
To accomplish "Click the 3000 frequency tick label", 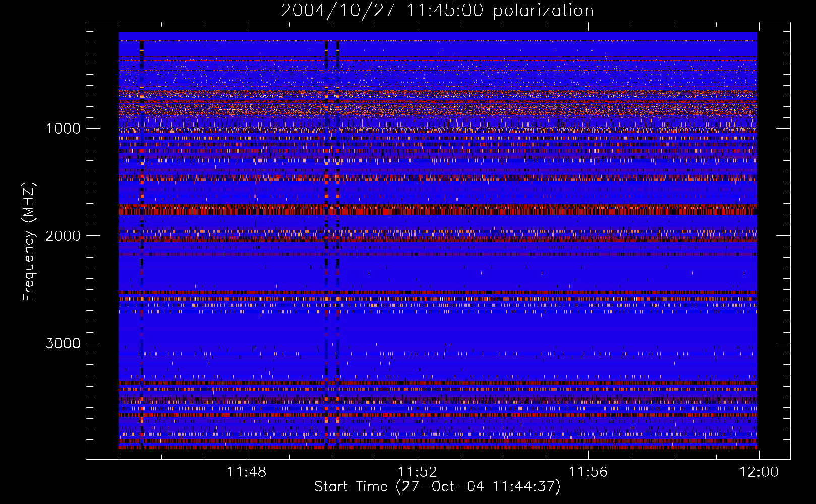I will pos(63,343).
